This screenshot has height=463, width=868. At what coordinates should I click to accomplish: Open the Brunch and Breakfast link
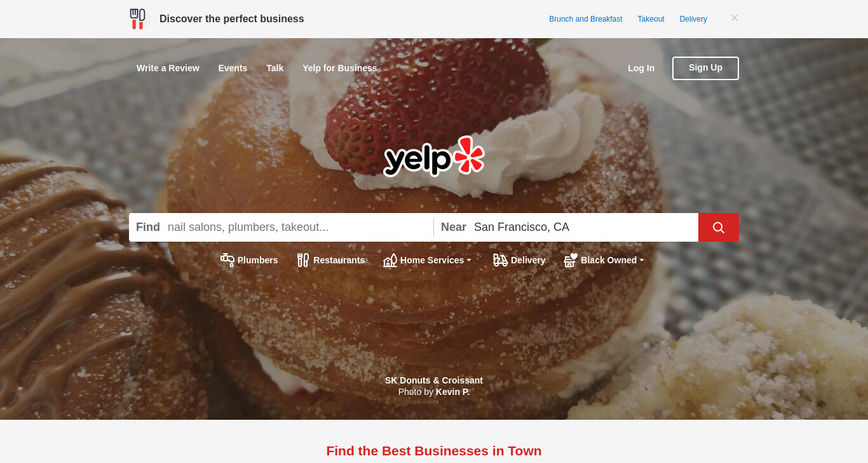pyautogui.click(x=586, y=19)
